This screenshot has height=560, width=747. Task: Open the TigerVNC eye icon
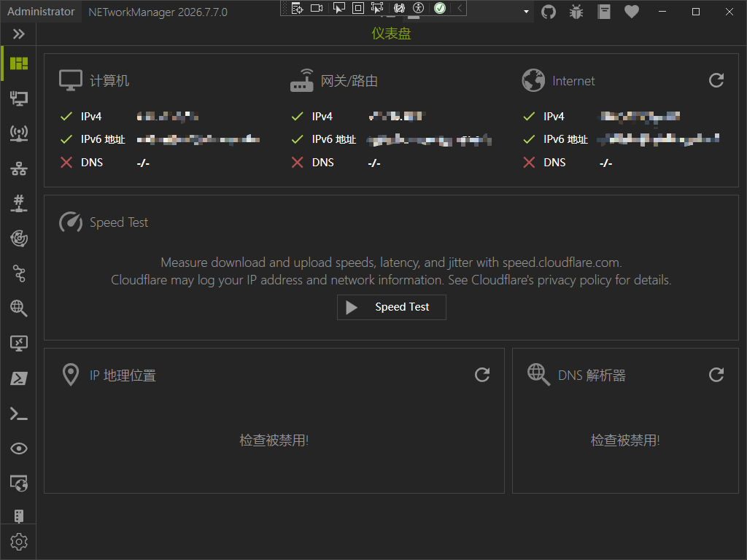click(x=18, y=448)
